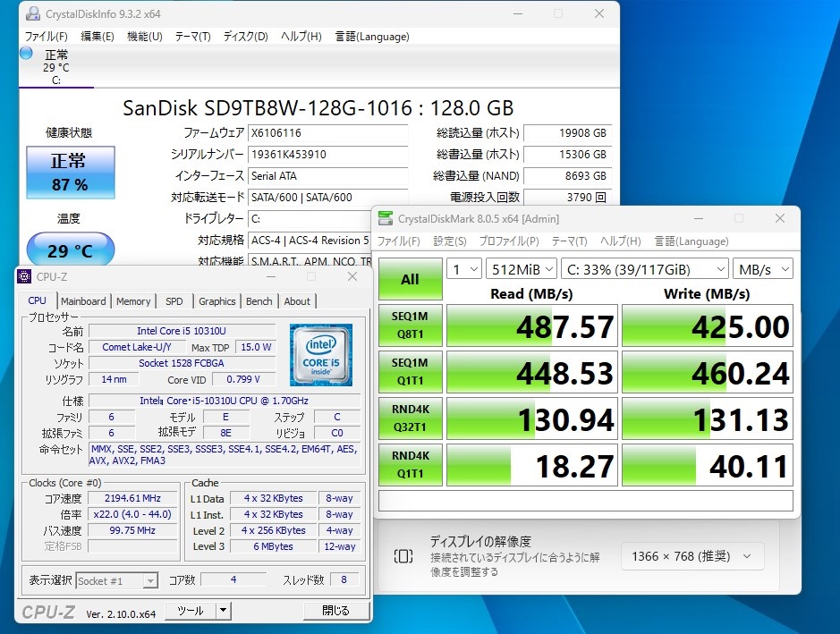Click the CrystalDiskInfo app icon in title bar
Screen dimensions: 840x634
[33, 14]
